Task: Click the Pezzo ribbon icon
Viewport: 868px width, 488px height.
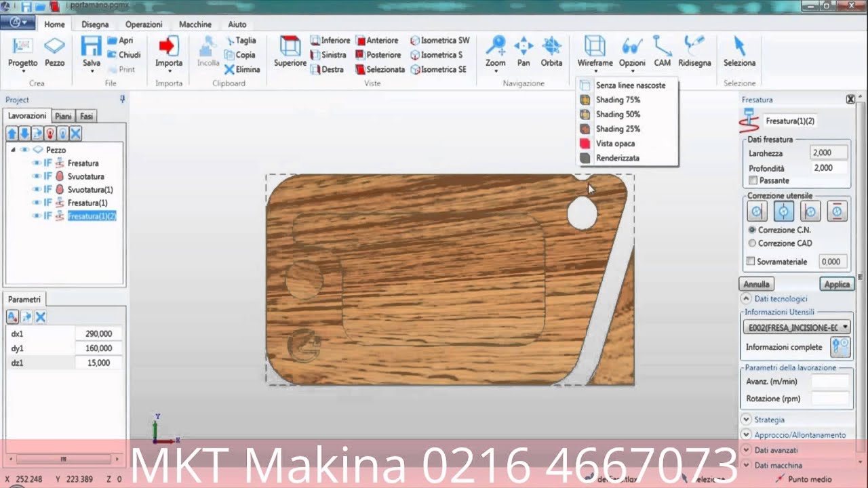Action: point(54,52)
